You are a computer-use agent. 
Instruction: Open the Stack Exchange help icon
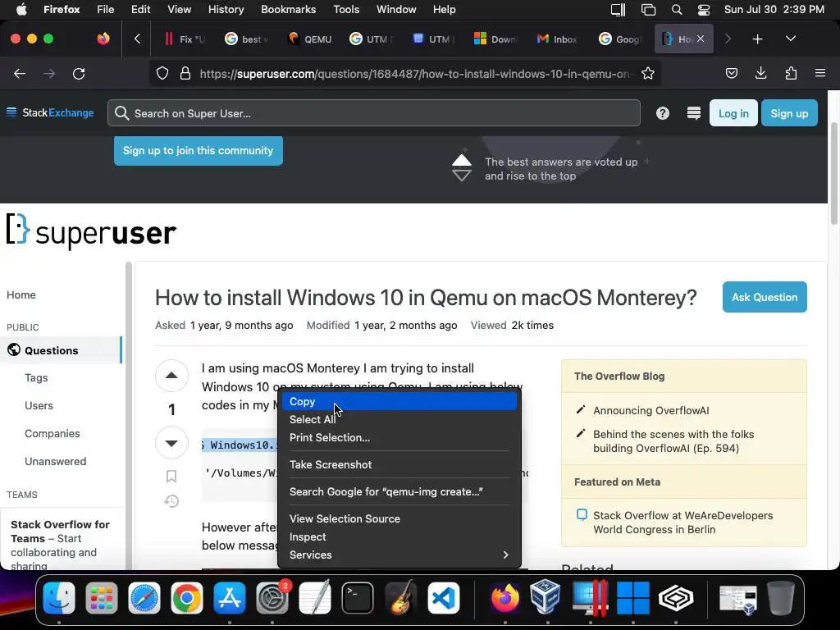coord(663,113)
